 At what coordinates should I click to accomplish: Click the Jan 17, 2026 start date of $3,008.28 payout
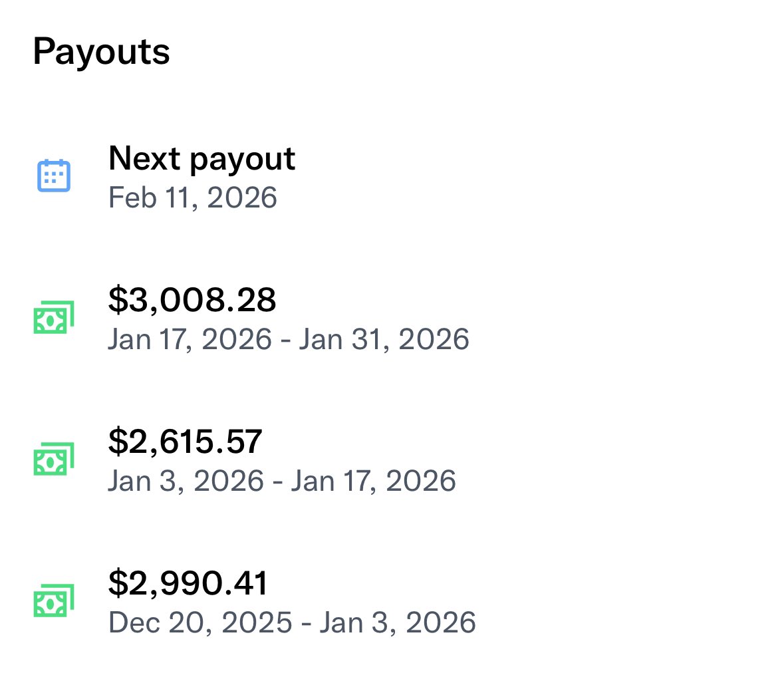click(x=190, y=339)
